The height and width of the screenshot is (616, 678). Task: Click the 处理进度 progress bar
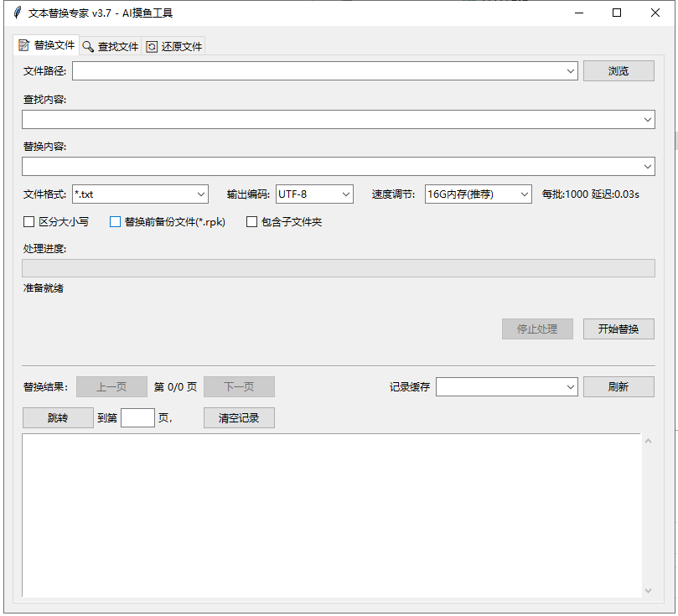coord(339,267)
